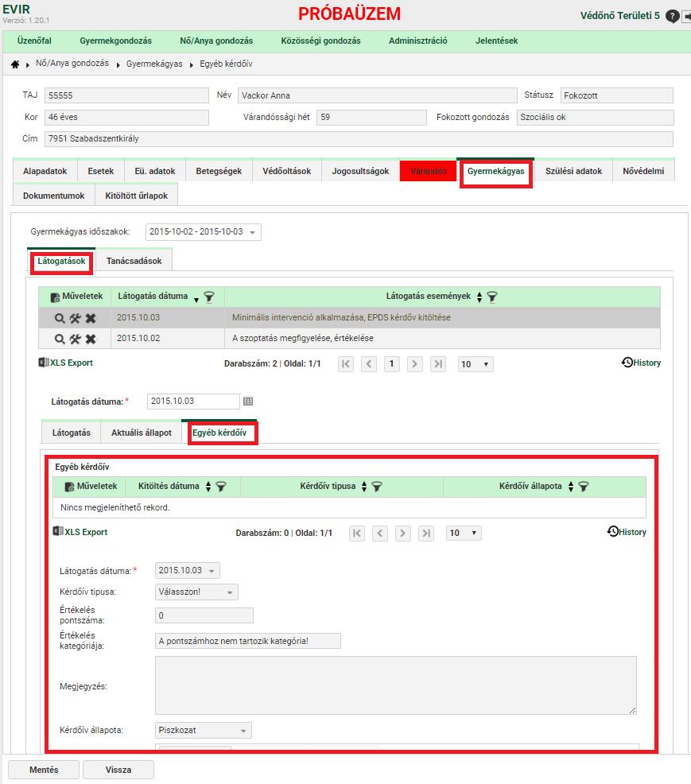Sort the Látogatás események column with the arrows
Viewport: 691px width, 784px height.
pos(479,297)
